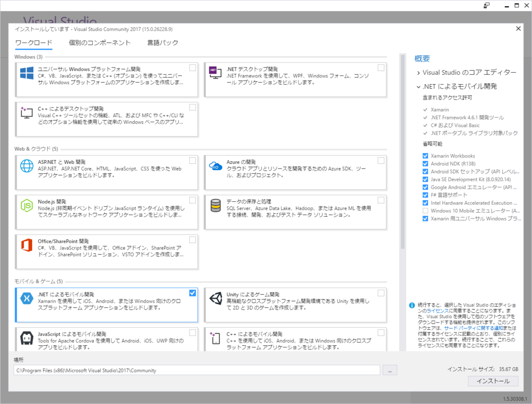Uncheck Google Android Emulator component
Viewport: 532px width, 404px height.
(425, 187)
